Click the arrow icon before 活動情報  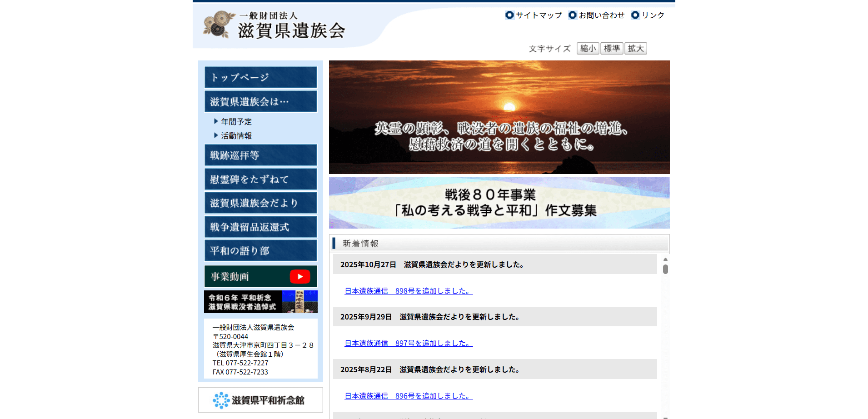pyautogui.click(x=215, y=135)
